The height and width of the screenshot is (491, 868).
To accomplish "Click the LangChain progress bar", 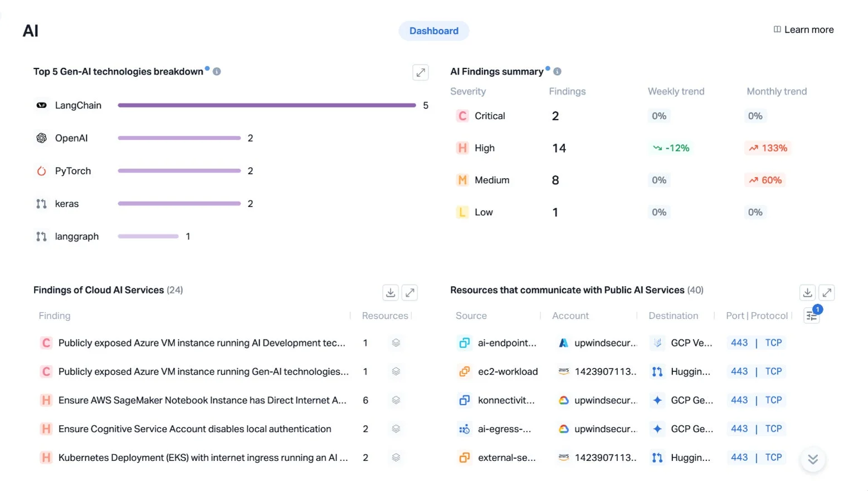I will tap(267, 105).
